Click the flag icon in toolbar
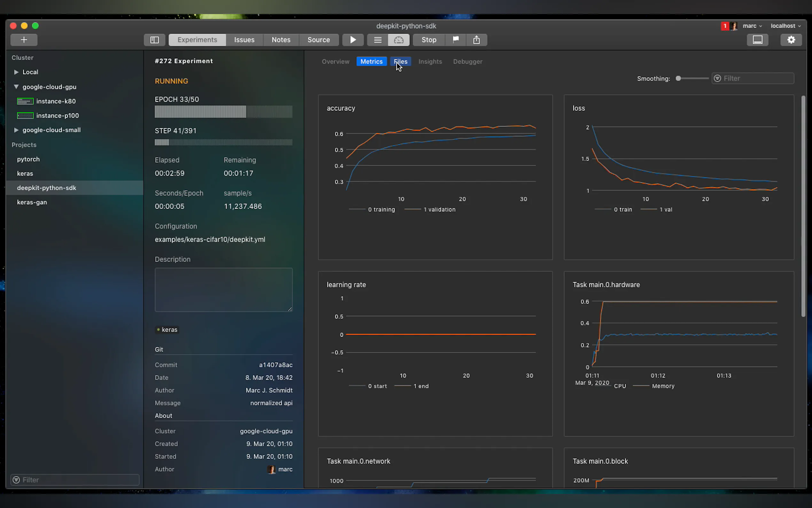 456,40
